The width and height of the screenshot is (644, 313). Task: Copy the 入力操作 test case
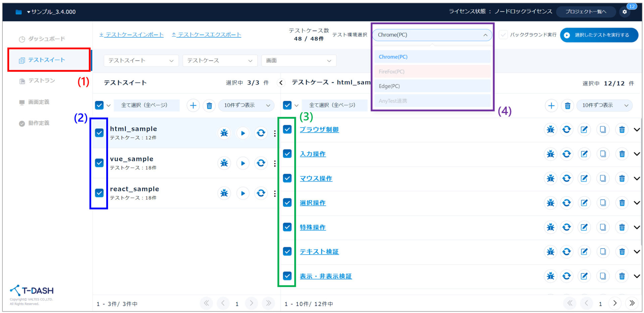[x=603, y=154]
